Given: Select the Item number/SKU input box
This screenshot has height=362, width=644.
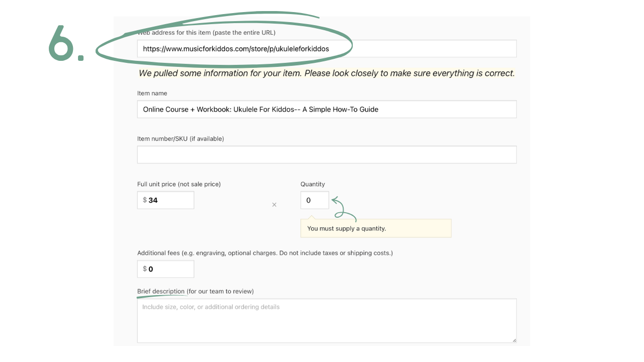Looking at the screenshot, I should point(327,154).
